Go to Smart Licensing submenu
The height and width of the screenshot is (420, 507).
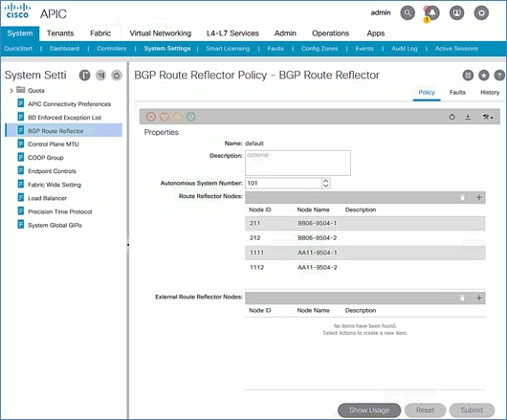228,49
